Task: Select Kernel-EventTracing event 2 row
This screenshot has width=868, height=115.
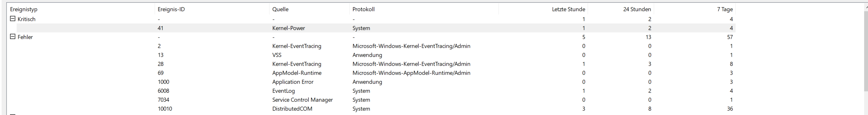Action: click(376, 46)
